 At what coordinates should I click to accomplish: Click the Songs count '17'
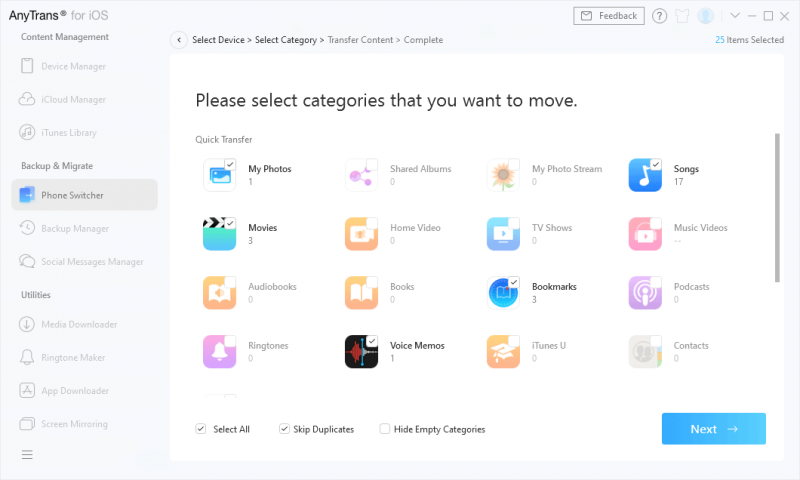coord(678,182)
